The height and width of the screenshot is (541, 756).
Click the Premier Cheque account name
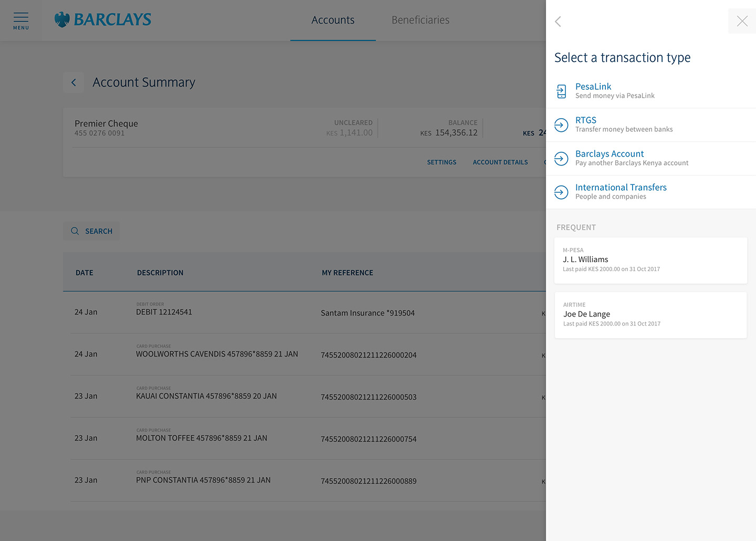point(106,123)
